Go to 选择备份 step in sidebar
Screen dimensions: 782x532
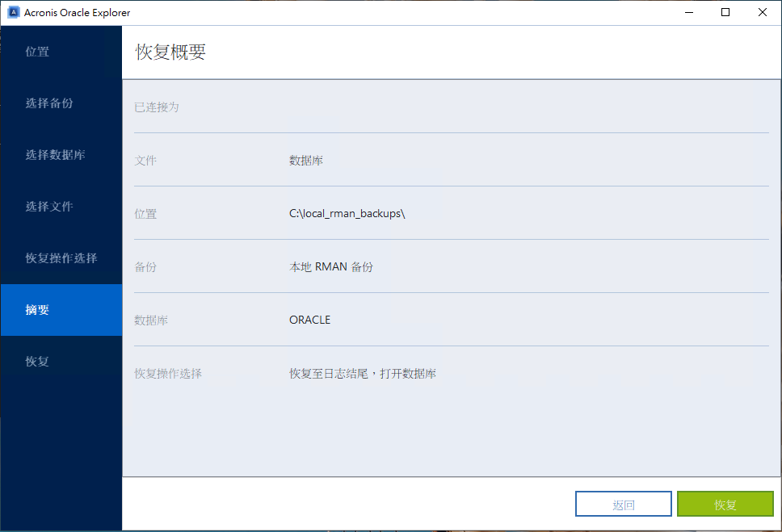(x=61, y=103)
